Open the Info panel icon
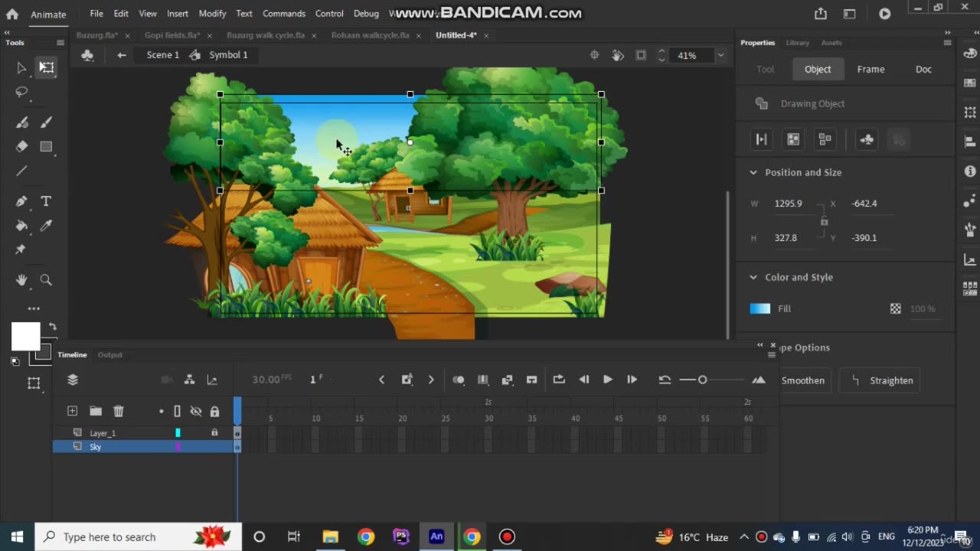Image resolution: width=980 pixels, height=551 pixels. point(970,171)
